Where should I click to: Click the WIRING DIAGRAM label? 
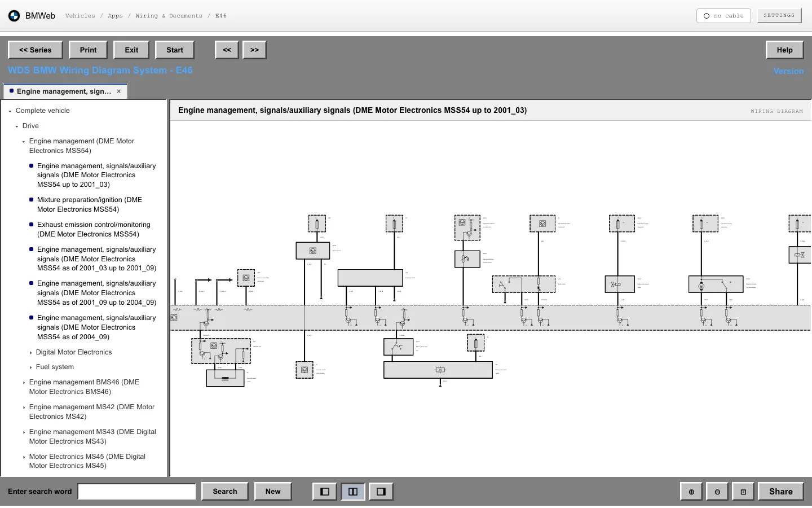776,111
